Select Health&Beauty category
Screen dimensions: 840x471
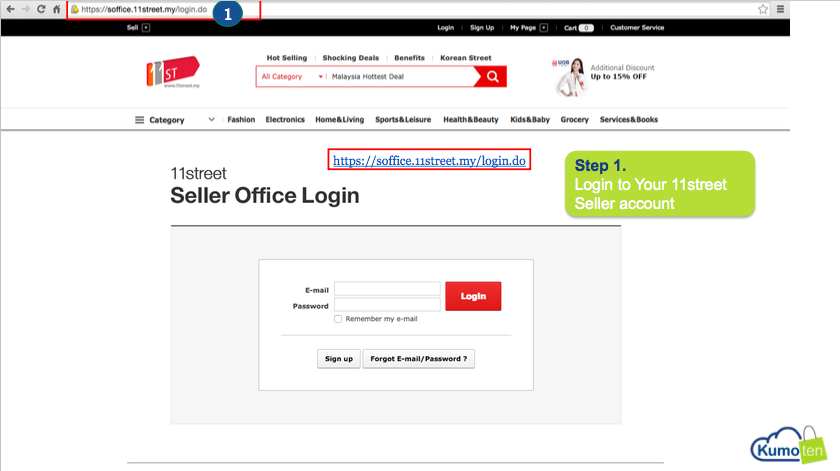tap(470, 119)
